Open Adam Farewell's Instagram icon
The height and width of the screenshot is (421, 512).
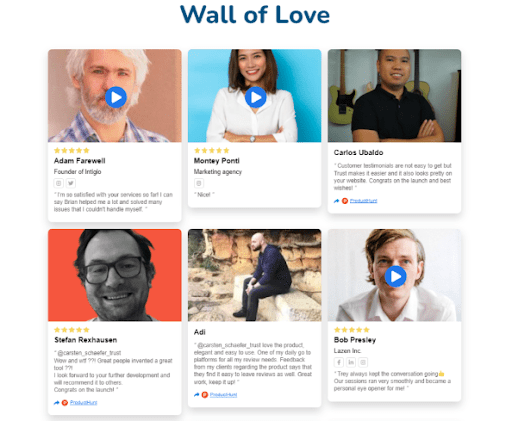[59, 183]
